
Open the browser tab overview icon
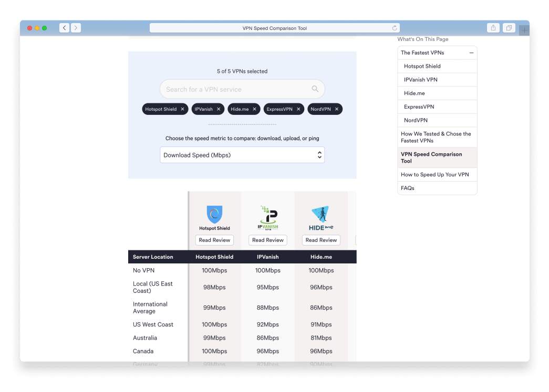tap(509, 28)
